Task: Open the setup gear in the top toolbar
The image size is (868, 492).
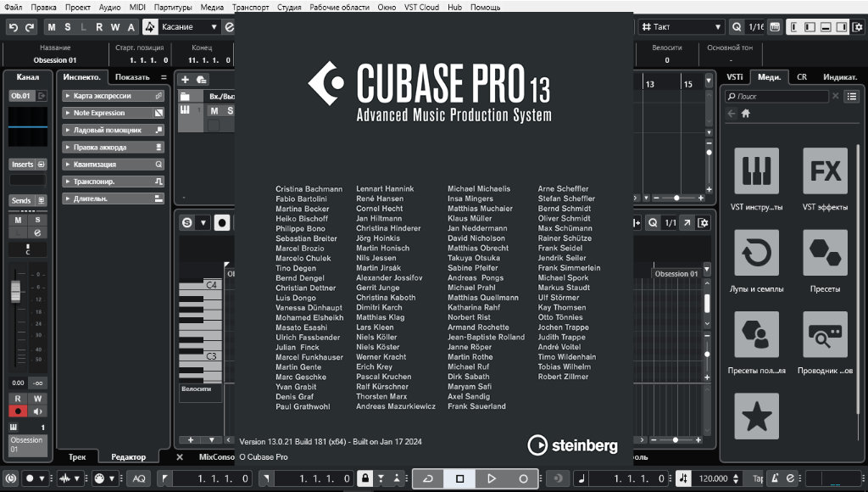Action: pos(859,26)
